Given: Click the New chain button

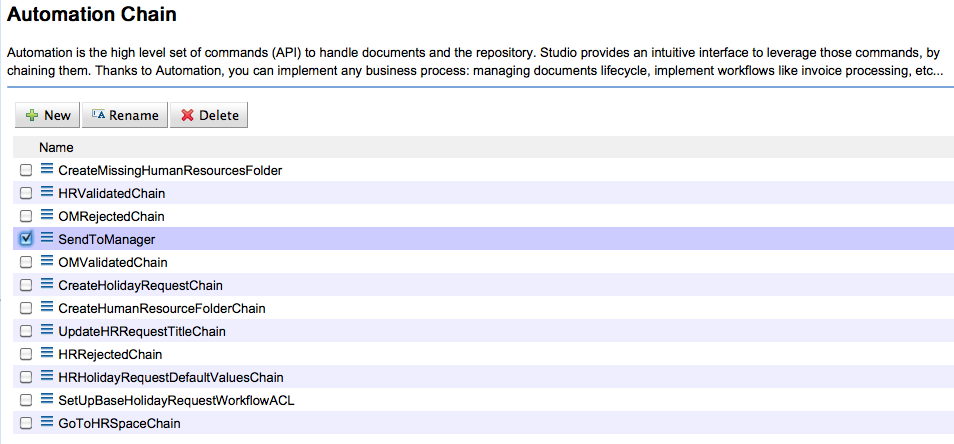Looking at the screenshot, I should (47, 115).
